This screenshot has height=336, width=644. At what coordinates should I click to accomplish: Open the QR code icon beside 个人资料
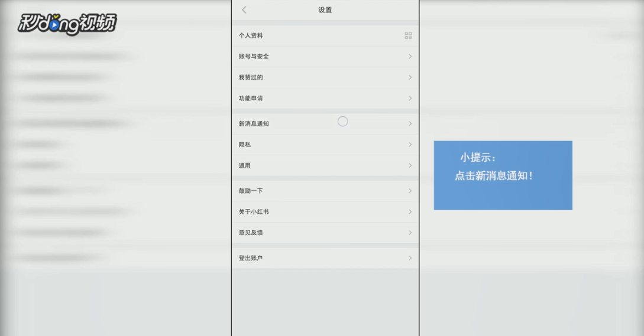408,35
